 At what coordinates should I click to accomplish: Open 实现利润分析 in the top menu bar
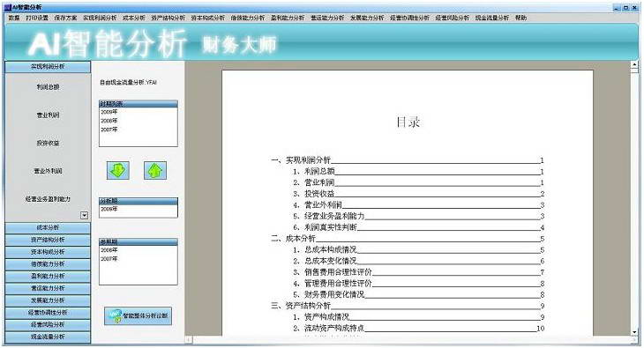click(100, 18)
